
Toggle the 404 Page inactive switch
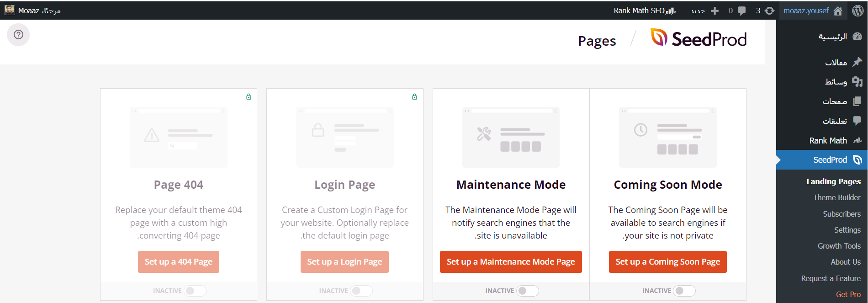195,291
